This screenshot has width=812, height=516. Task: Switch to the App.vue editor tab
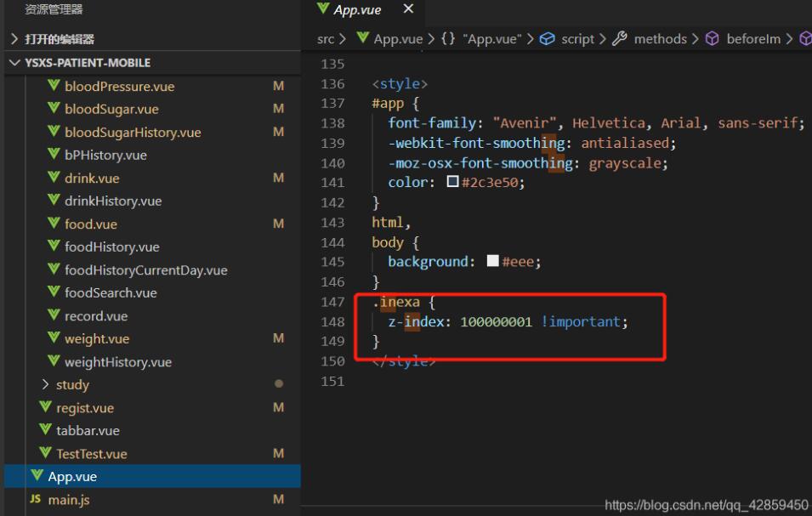(357, 10)
